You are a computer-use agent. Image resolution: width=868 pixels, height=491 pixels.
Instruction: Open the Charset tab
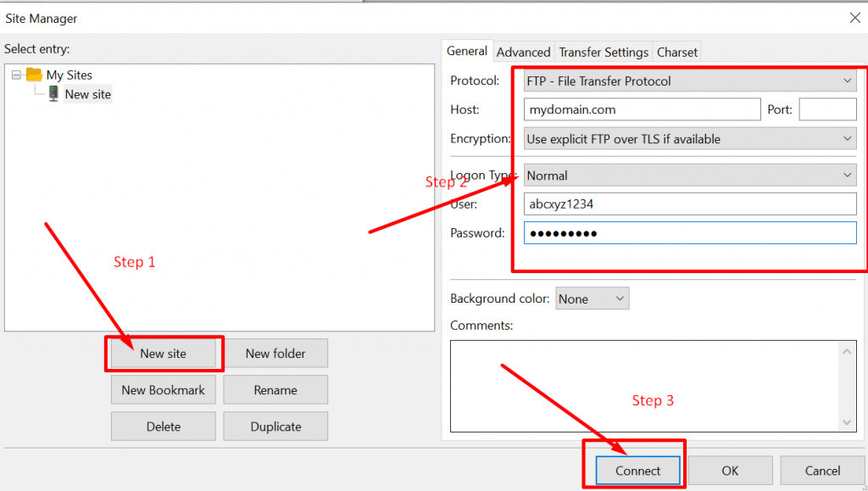tap(677, 52)
